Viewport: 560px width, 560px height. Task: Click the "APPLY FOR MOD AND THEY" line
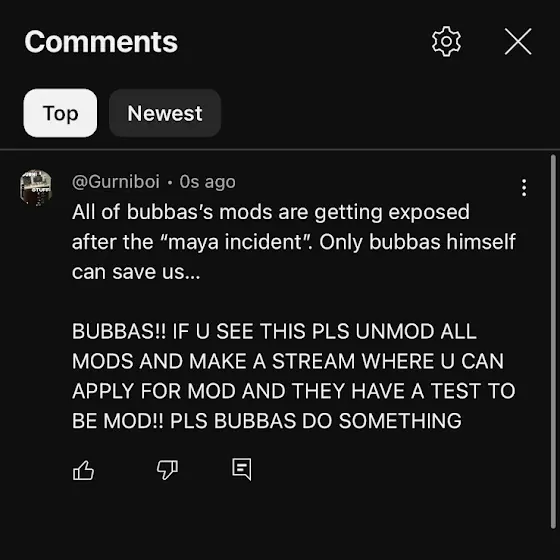click(294, 391)
